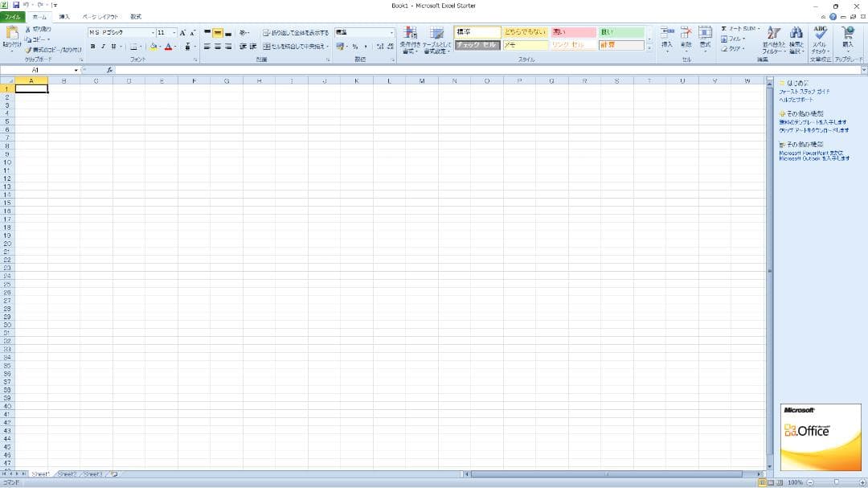Select the format painter brush
Image resolution: width=868 pixels, height=488 pixels.
click(29, 50)
